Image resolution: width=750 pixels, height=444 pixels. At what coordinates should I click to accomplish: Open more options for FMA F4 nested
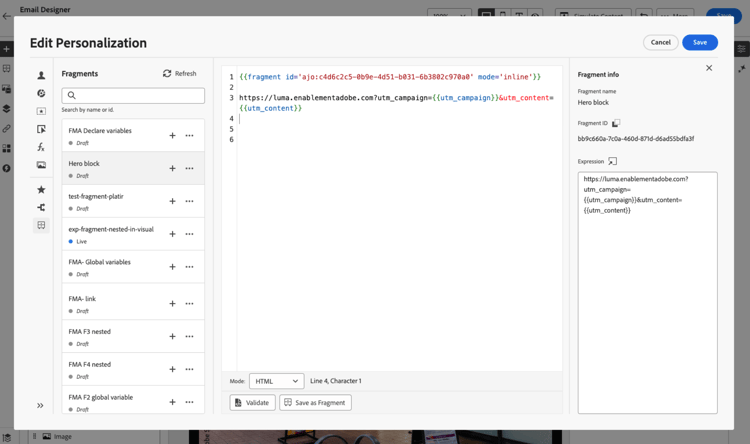coord(189,369)
